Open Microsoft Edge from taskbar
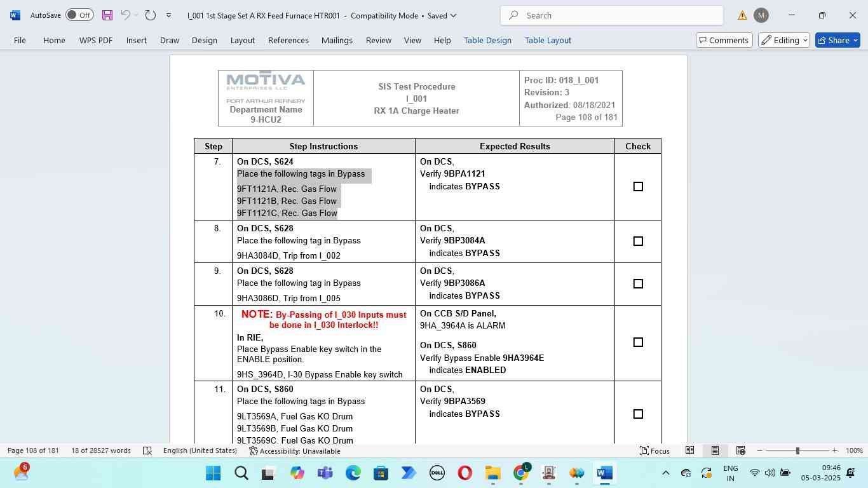868x488 pixels. 353,473
